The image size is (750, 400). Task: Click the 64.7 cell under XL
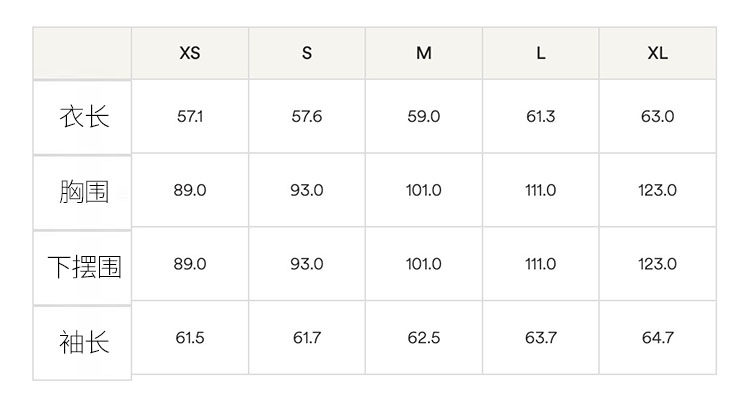pos(657,338)
